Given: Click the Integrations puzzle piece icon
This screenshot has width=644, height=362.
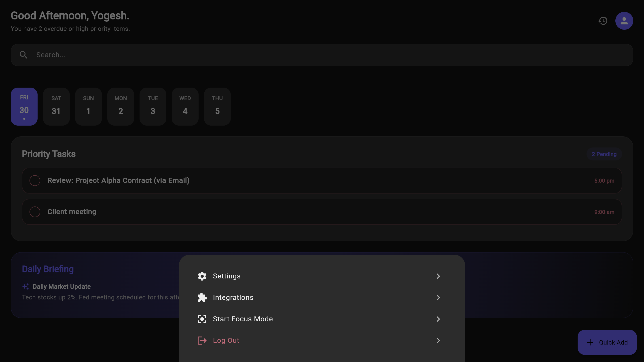Looking at the screenshot, I should (202, 298).
